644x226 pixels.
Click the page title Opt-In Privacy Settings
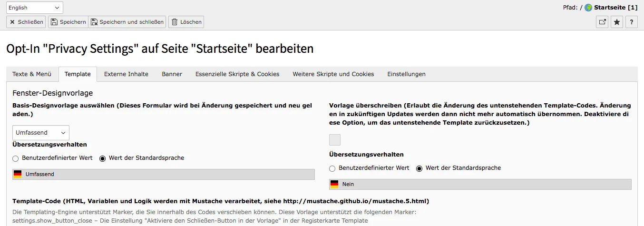coord(160,49)
